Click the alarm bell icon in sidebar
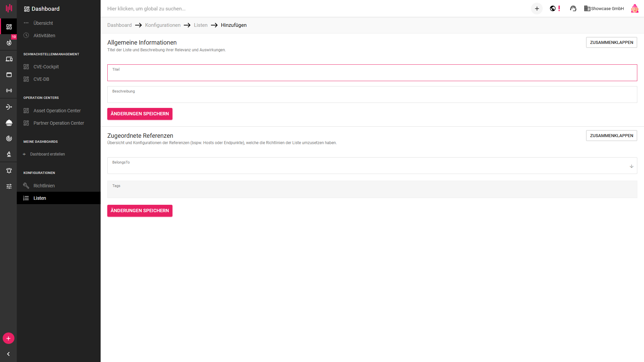Viewport: 644px width, 362px height. (x=9, y=171)
